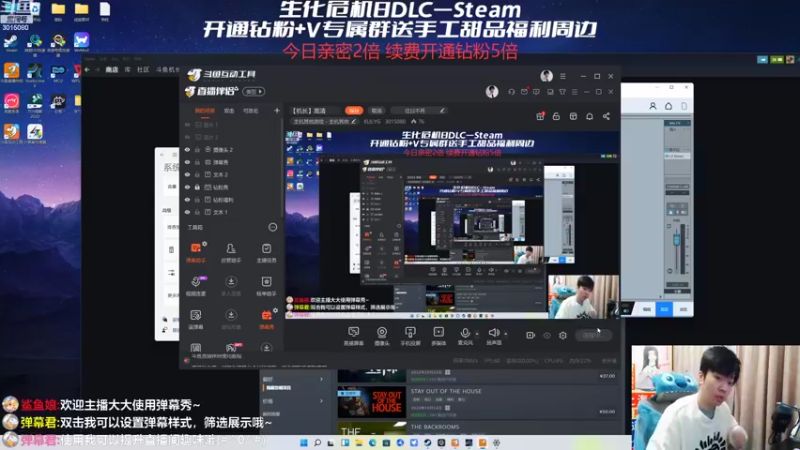The width and height of the screenshot is (800, 450).
Task: Open Microsoft Edge on taskbar
Action: [372, 442]
